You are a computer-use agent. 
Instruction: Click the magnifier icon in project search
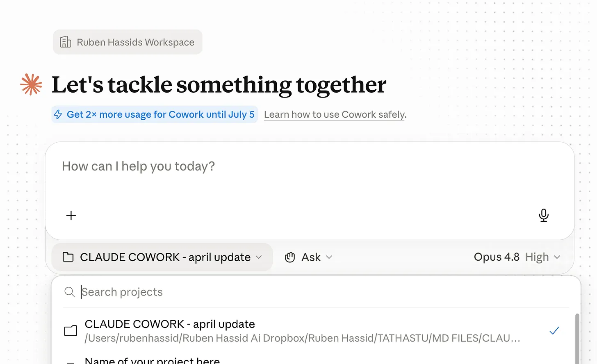[x=70, y=292]
